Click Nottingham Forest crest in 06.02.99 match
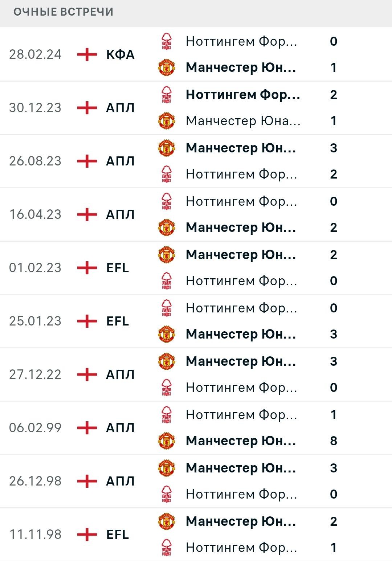Viewport: 392px width, 561px height. click(167, 415)
